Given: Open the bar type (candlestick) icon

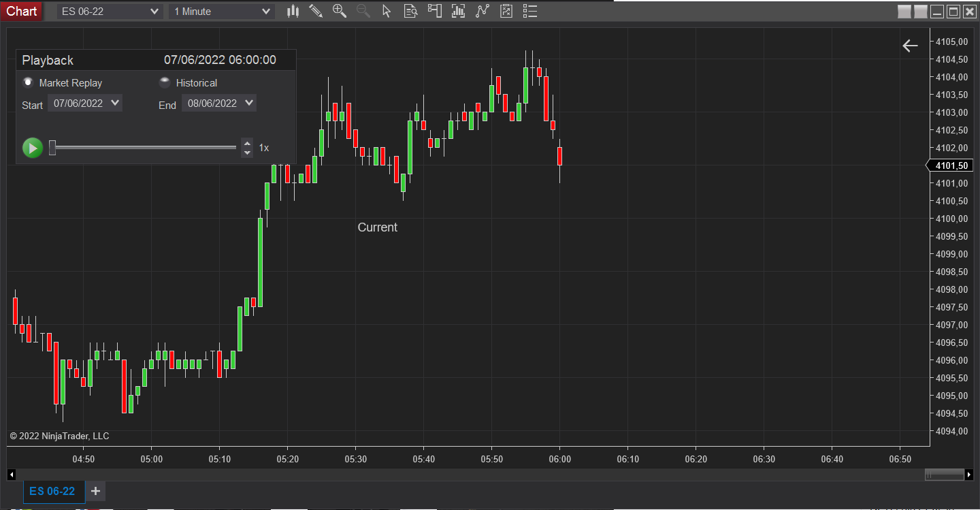Looking at the screenshot, I should point(293,11).
